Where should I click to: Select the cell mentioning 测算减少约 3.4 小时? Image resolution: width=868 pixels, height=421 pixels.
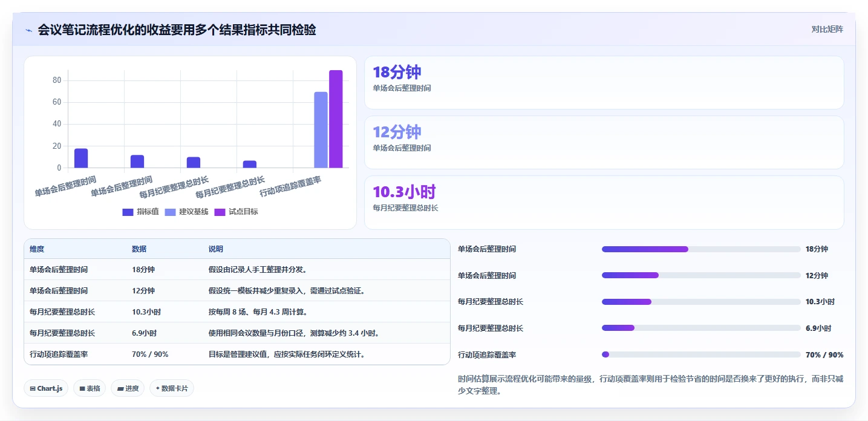[326, 333]
